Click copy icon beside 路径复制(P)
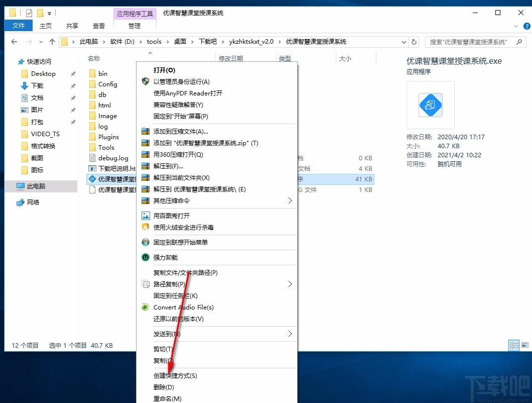 (146, 284)
